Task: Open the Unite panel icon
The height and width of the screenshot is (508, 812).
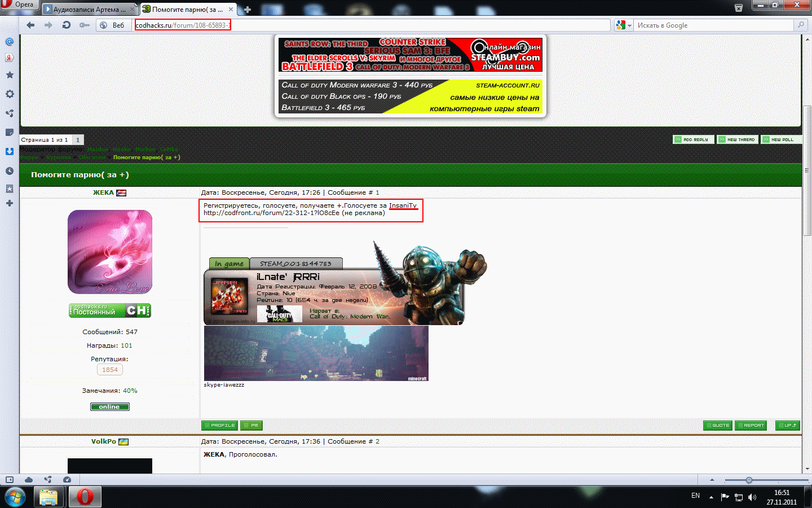Action: pyautogui.click(x=10, y=113)
